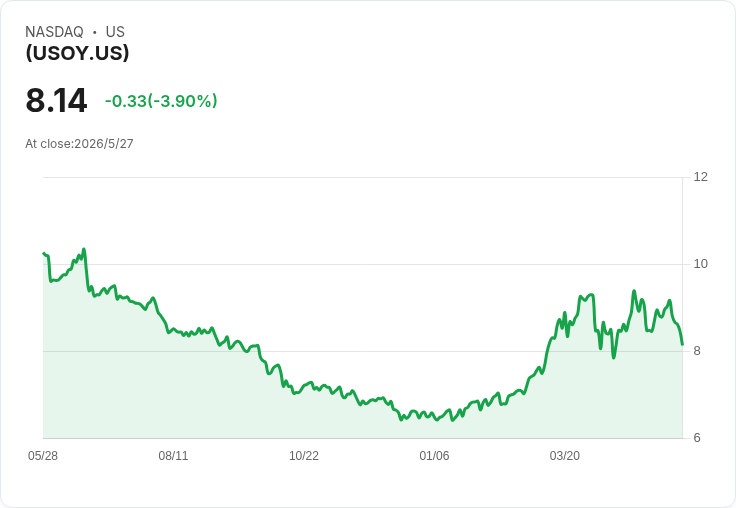Click the early peak of the price line above 10

click(84, 249)
